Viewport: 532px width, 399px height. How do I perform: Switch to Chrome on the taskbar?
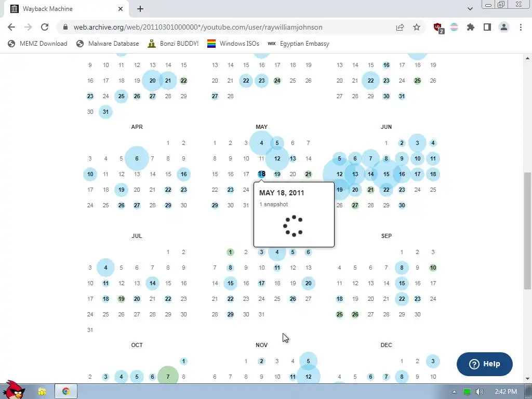pos(66,391)
